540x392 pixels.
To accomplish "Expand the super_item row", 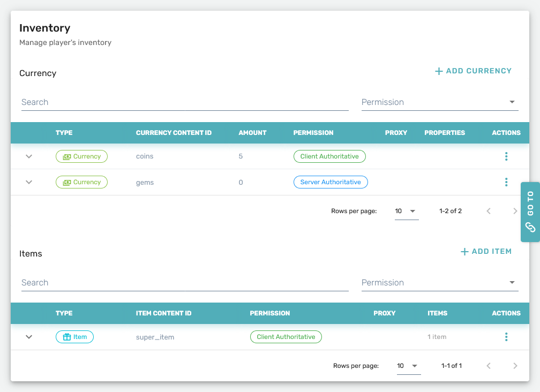I will point(29,337).
